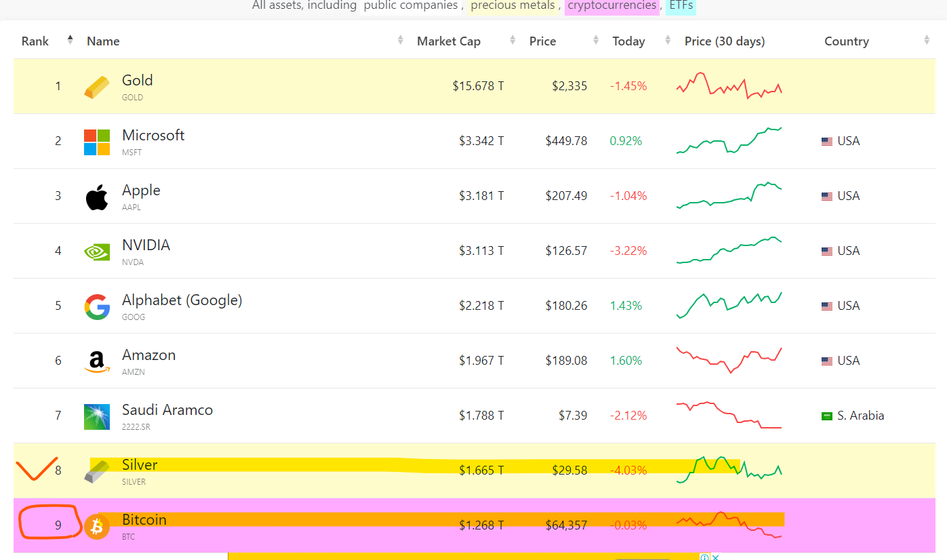Click the 'GOOG' ticker symbol
The width and height of the screenshot is (947, 560).
[x=134, y=317]
